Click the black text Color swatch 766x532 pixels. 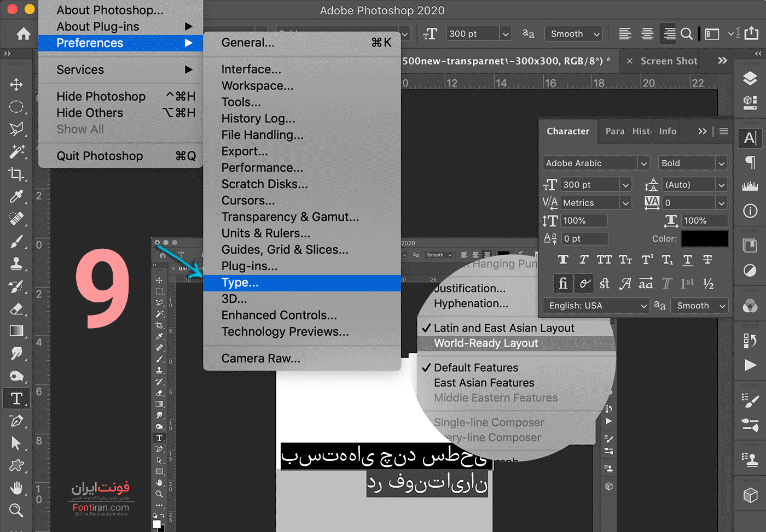pyautogui.click(x=704, y=238)
